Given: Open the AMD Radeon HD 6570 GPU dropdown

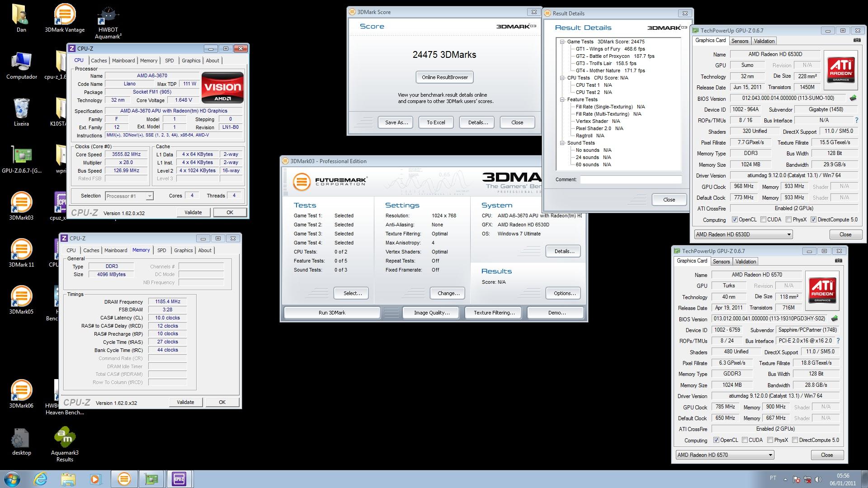Looking at the screenshot, I should coord(725,455).
